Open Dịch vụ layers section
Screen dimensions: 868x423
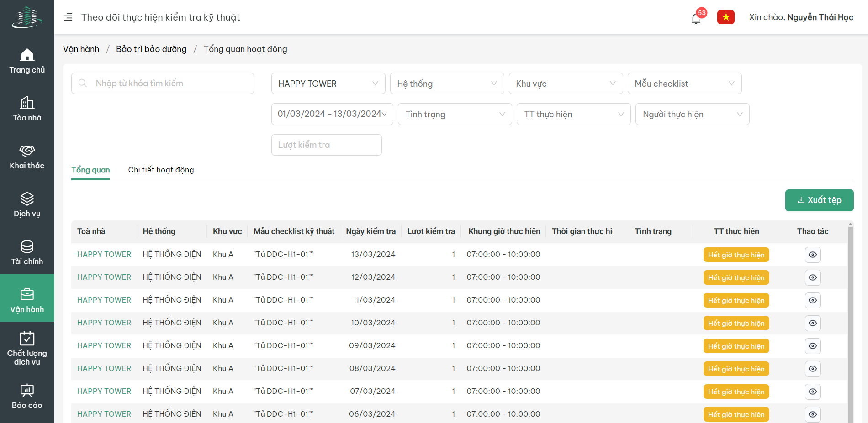pyautogui.click(x=27, y=204)
